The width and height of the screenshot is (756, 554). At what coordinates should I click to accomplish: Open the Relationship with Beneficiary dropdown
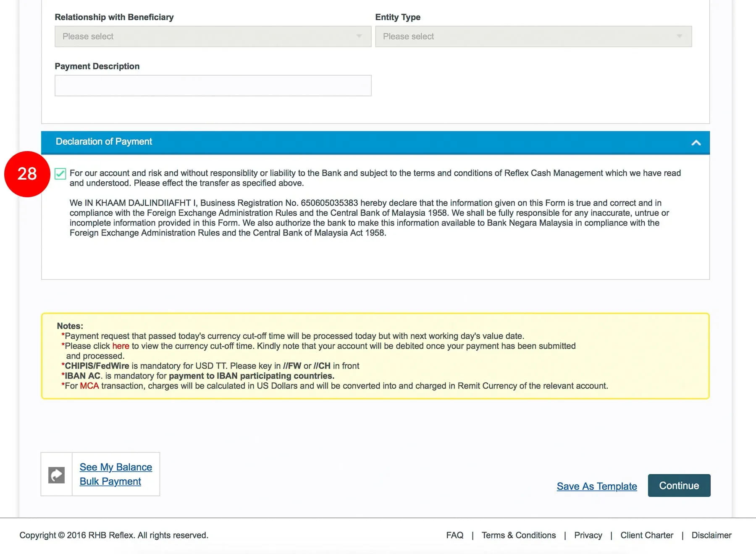pyautogui.click(x=213, y=37)
